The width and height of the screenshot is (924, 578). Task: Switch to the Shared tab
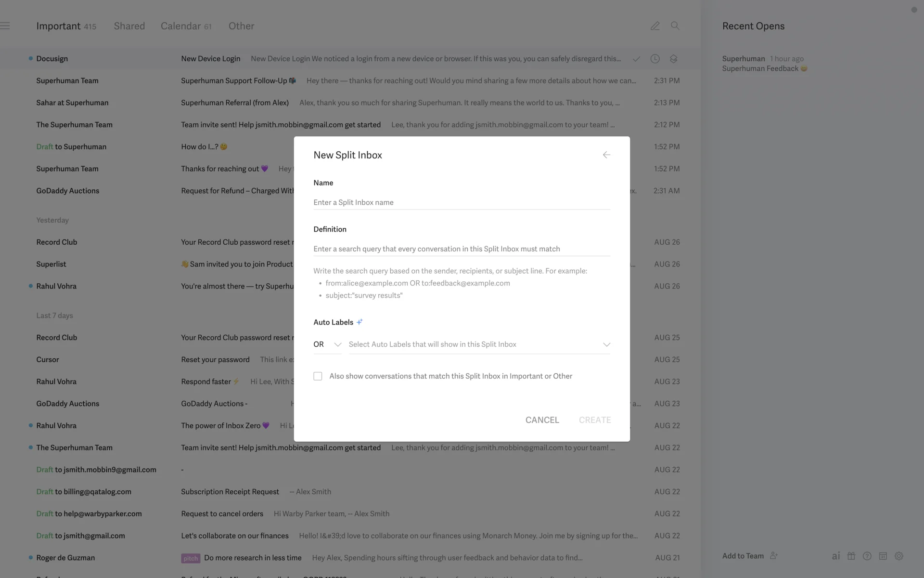click(x=129, y=26)
